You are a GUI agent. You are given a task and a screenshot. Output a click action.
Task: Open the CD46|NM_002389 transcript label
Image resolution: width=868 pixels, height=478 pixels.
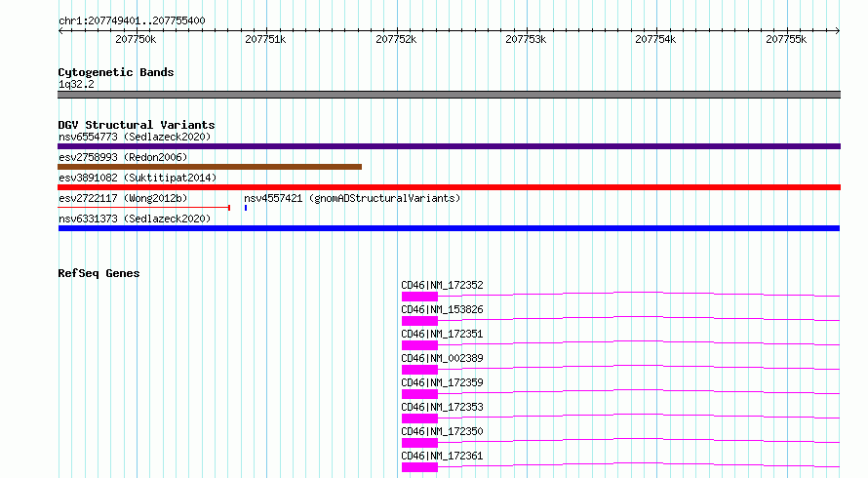[x=443, y=358]
